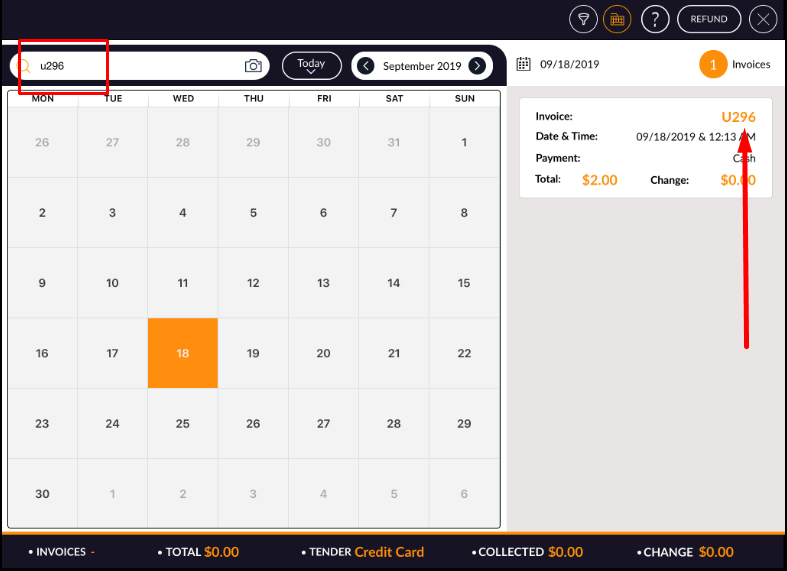Click the REFUND button
Image resolution: width=787 pixels, height=571 pixels.
[709, 19]
